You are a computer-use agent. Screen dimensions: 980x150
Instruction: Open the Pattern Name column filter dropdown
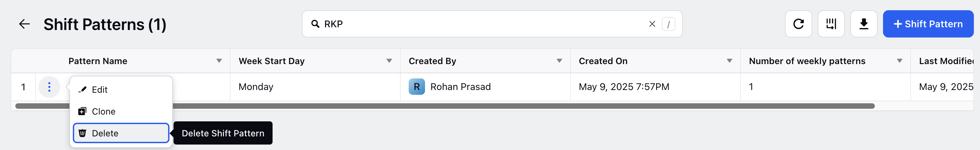pyautogui.click(x=219, y=61)
